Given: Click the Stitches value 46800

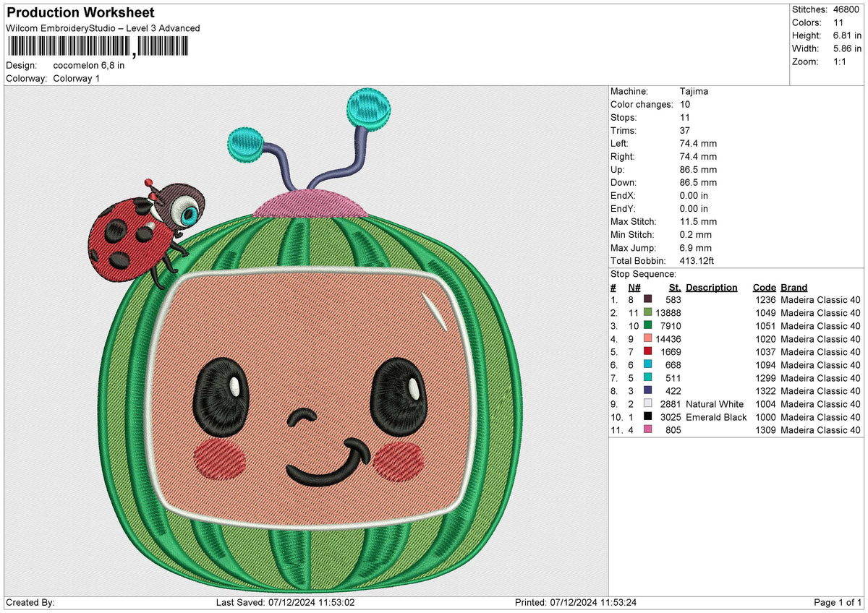Looking at the screenshot, I should pyautogui.click(x=846, y=9).
